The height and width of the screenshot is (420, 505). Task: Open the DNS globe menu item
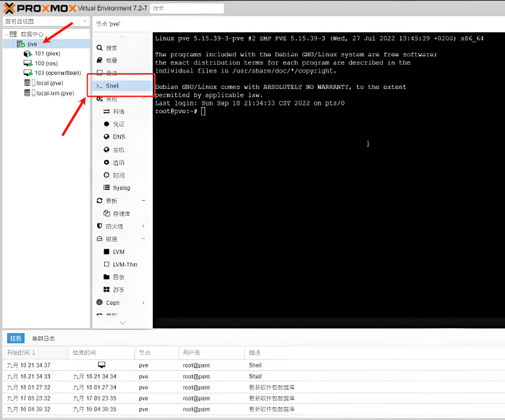pos(119,137)
